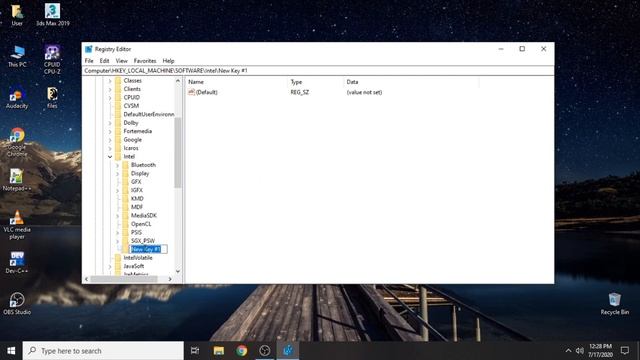
Task: Click the Registry Editor taskbar icon
Action: coord(288,351)
